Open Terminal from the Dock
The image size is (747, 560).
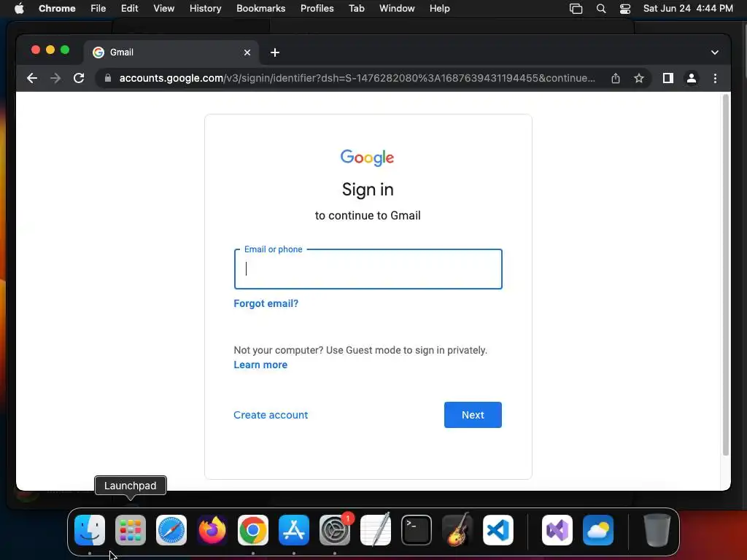(x=417, y=530)
